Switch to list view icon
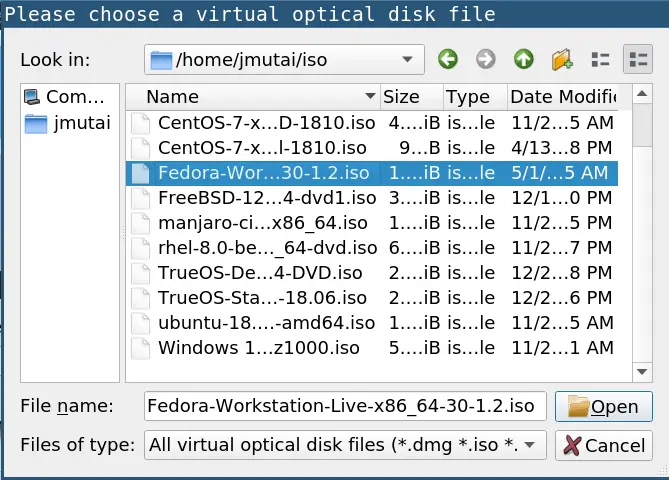Viewport: 669px width, 480px height. (x=600, y=59)
